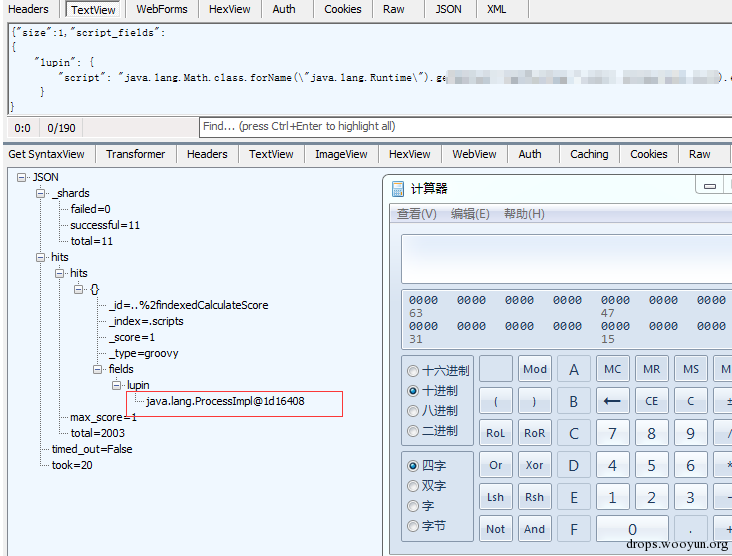
Task: Click the Lsh left shift button
Action: [495, 497]
